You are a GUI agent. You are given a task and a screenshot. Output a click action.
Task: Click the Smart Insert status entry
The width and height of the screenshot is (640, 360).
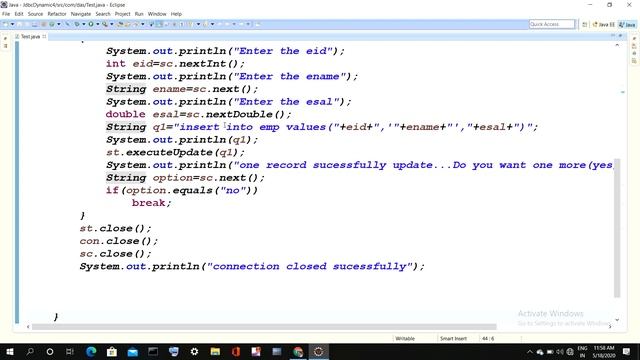point(453,338)
